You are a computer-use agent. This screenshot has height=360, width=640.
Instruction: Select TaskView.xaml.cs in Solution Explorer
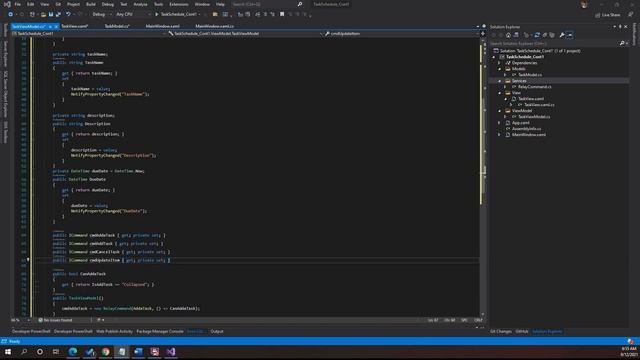coord(539,105)
